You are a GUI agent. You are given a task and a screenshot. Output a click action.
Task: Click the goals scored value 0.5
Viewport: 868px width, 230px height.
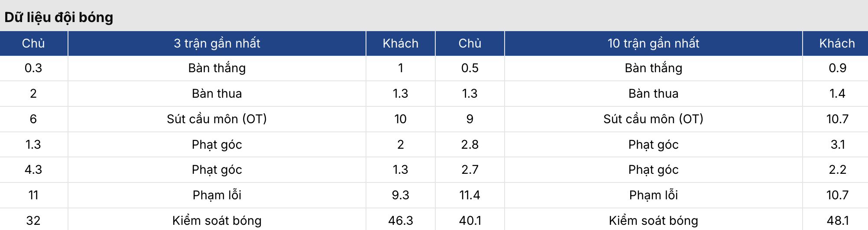click(x=470, y=68)
